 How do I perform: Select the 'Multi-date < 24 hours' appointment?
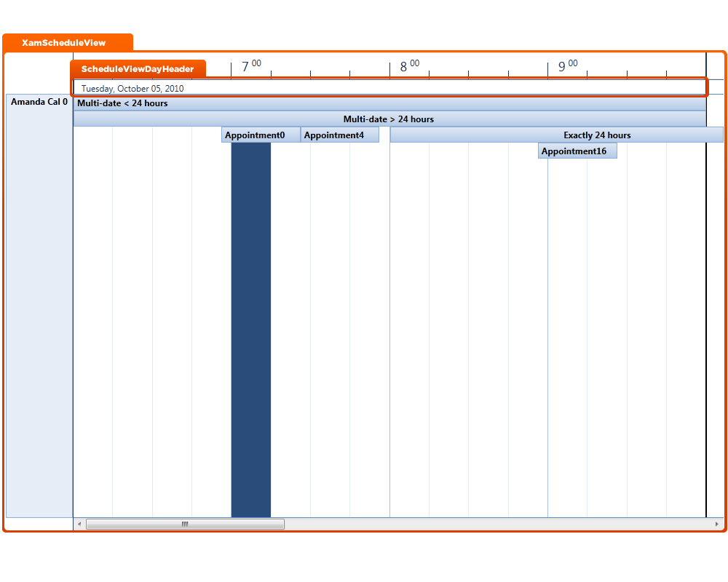coord(389,103)
